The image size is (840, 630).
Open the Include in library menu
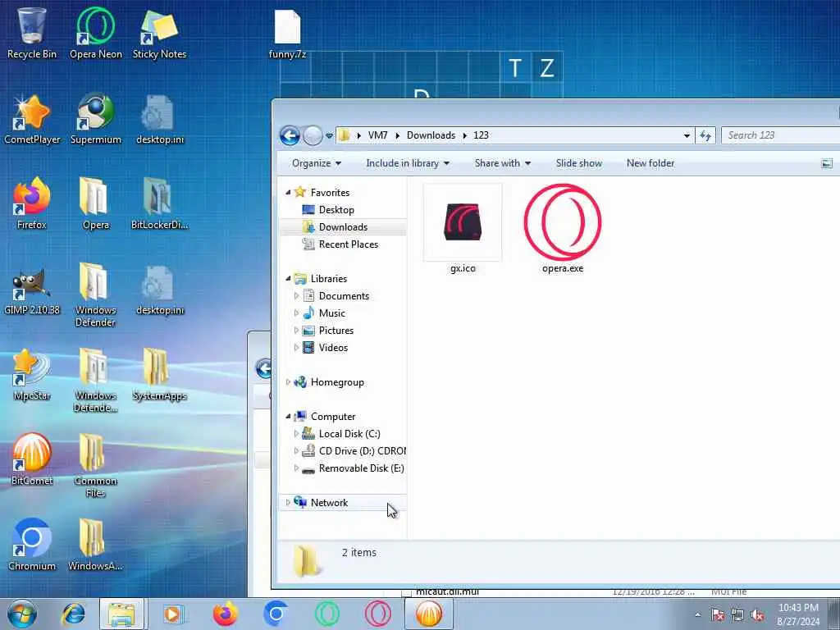[408, 163]
